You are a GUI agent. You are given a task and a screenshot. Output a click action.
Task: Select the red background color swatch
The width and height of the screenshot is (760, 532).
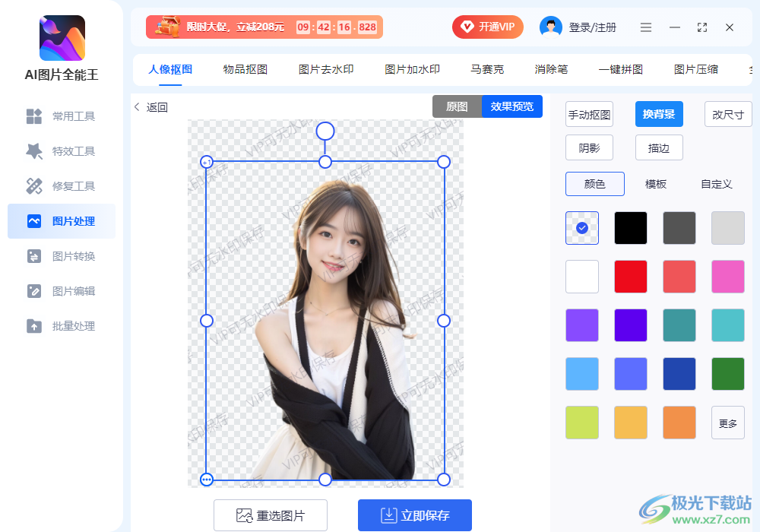[x=630, y=276]
